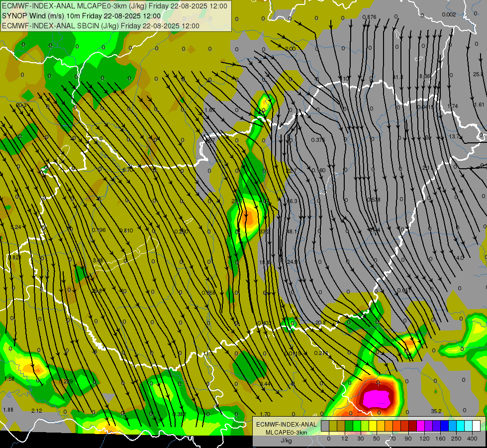Image resolution: width=487 pixels, height=448 pixels.
Task: Click the 35.2 map value
Action: point(436,411)
